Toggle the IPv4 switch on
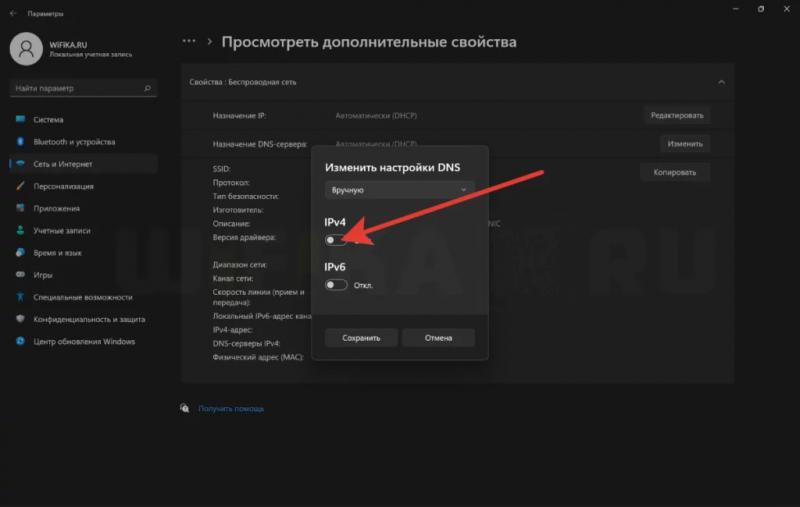800x507 pixels. pos(336,240)
